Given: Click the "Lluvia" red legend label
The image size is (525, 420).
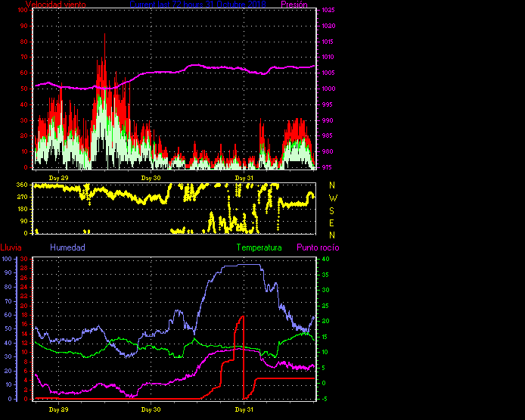Looking at the screenshot, I should (x=11, y=247).
